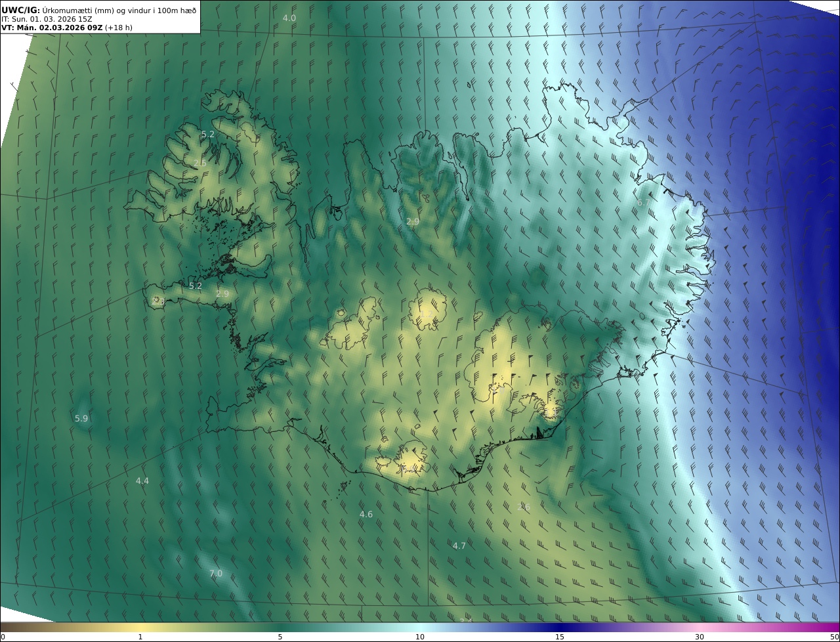Click the colorbar tick label 10
Screen dimensions: 840x642
click(x=420, y=637)
